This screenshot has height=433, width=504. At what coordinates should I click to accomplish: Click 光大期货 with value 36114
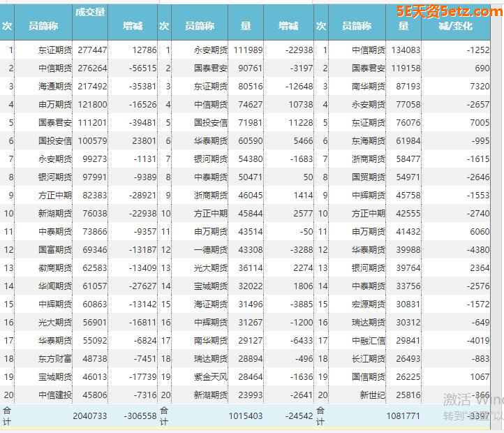211,268
